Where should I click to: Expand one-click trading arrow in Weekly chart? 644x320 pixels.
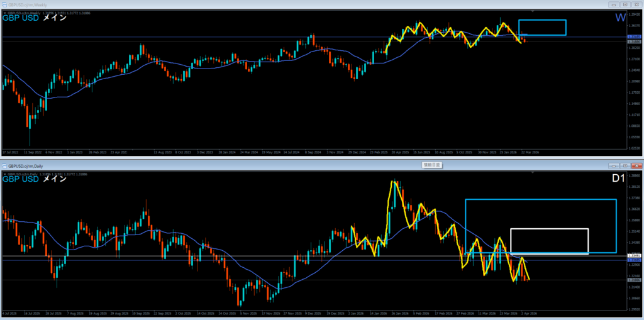click(x=5, y=13)
